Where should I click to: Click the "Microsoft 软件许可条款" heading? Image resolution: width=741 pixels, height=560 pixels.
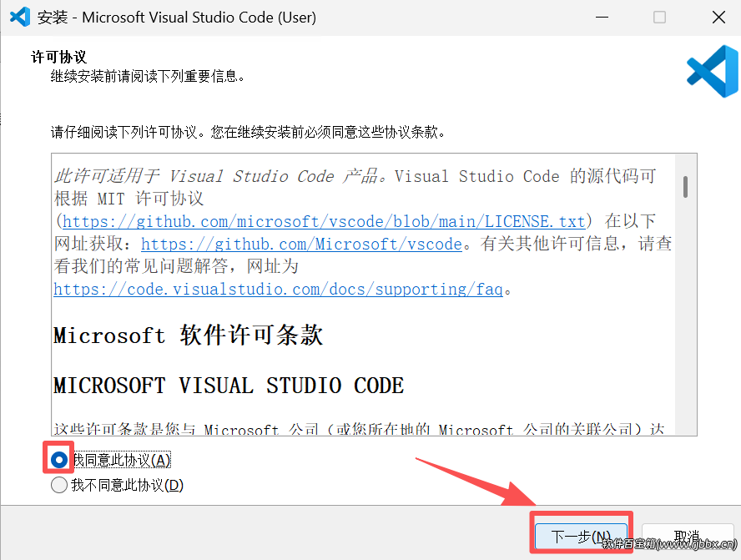[188, 335]
